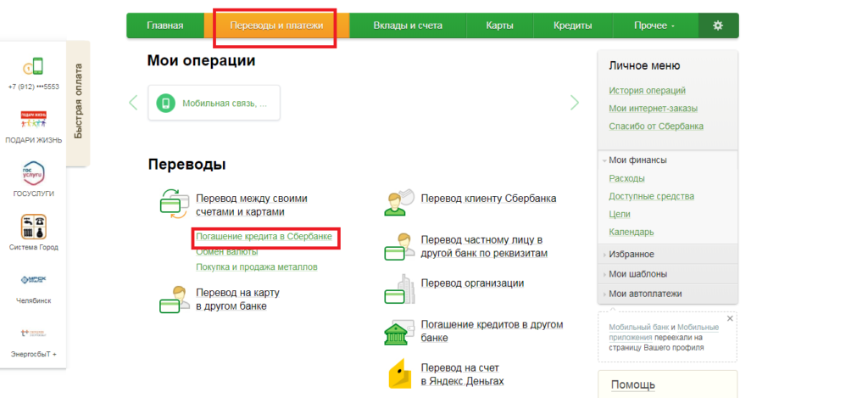Click the Яндекс Деньги wallet icon
This screenshot has height=398, width=868.
point(399,374)
